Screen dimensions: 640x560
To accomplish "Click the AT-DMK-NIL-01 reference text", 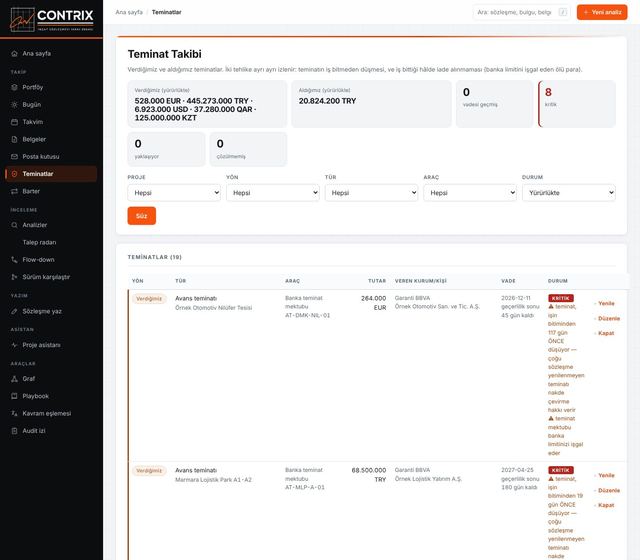I will point(307,316).
